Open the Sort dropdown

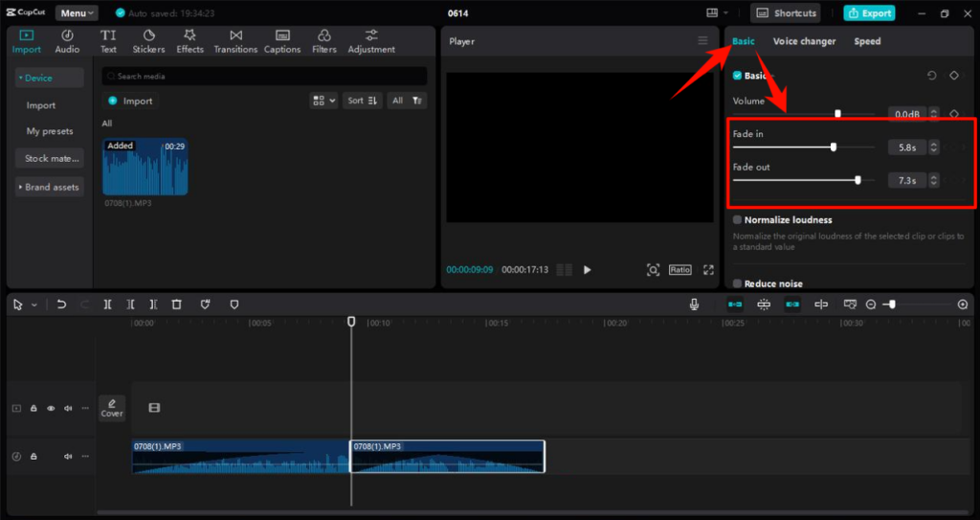click(x=363, y=101)
